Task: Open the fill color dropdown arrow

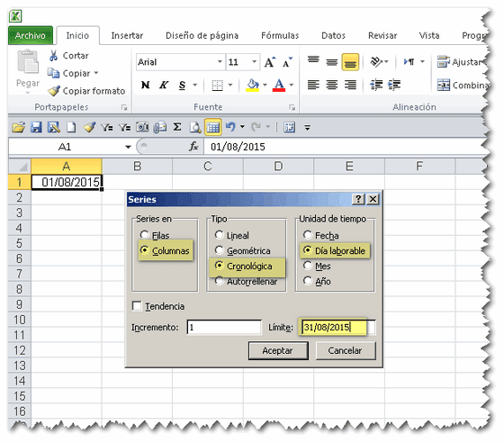Action: (265, 86)
